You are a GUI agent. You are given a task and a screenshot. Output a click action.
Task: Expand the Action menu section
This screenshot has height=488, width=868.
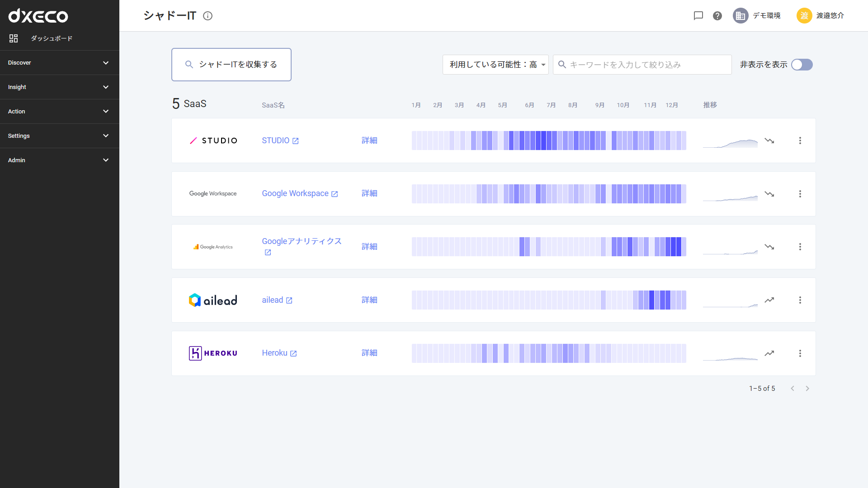click(60, 112)
